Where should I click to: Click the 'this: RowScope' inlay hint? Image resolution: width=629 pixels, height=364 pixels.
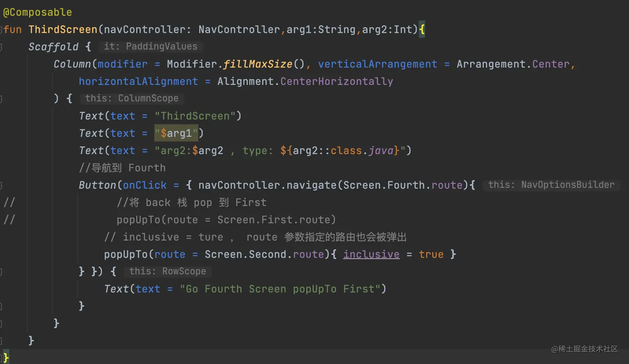point(168,271)
